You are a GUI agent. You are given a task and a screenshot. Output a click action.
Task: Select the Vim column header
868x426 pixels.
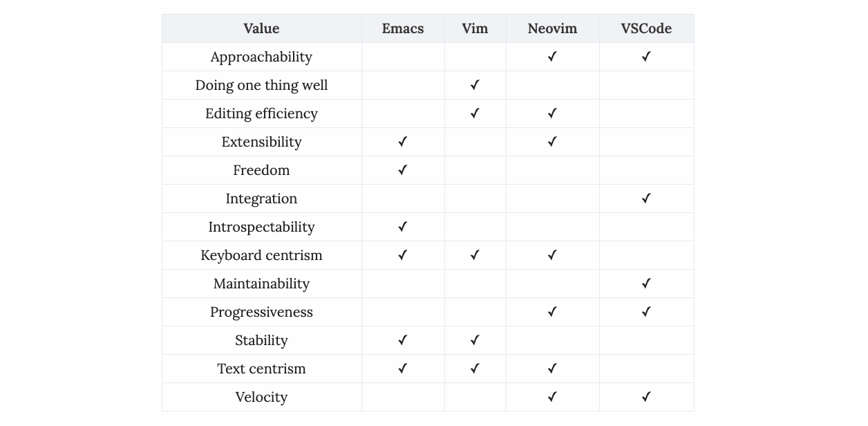click(475, 28)
